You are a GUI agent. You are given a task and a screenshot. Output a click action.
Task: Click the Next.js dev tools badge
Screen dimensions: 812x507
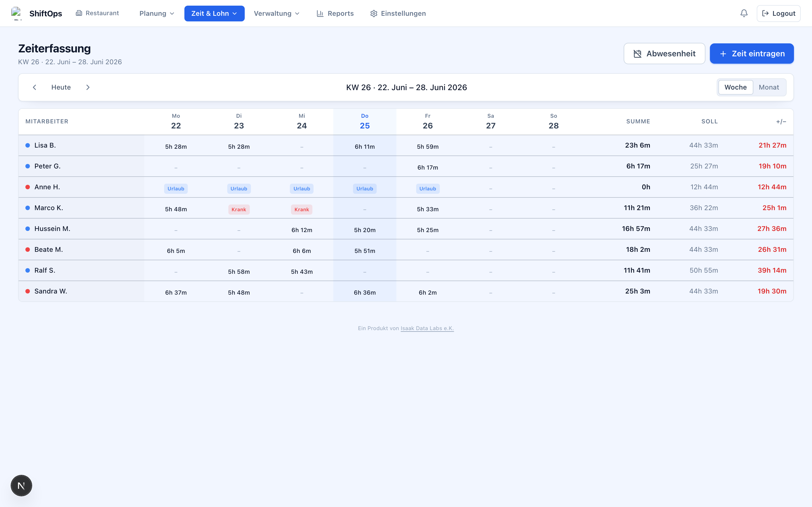pyautogui.click(x=21, y=485)
